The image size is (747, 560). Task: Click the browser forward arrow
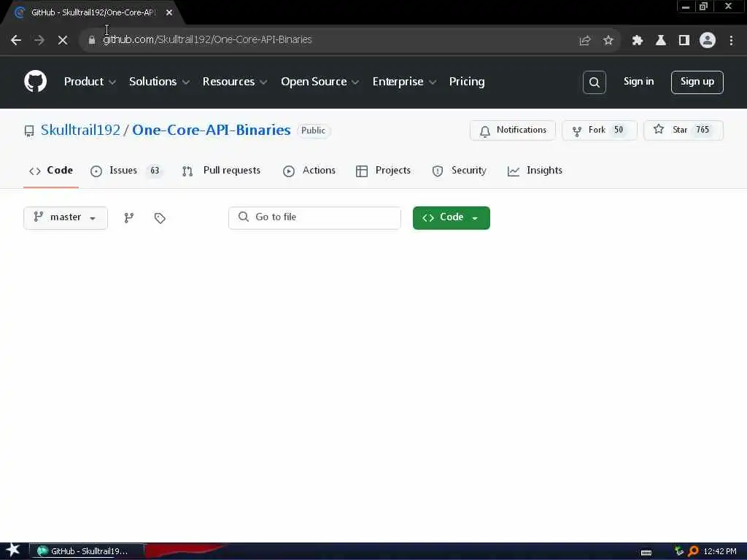click(39, 40)
